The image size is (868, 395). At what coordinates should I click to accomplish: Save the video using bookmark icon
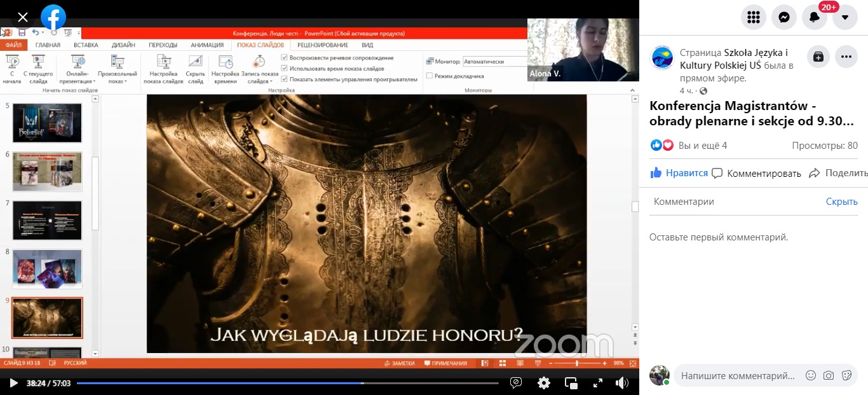pyautogui.click(x=818, y=57)
